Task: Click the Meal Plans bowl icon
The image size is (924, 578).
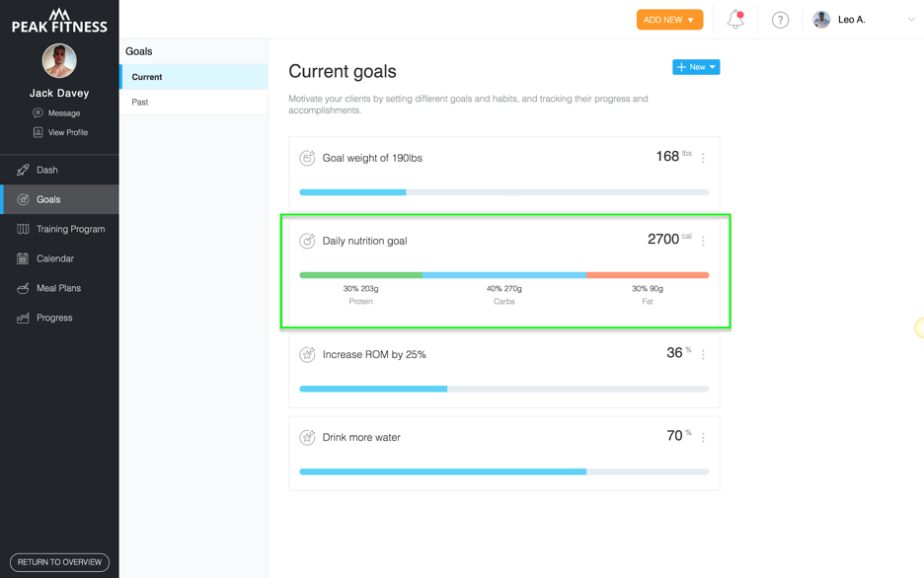Action: (23, 288)
